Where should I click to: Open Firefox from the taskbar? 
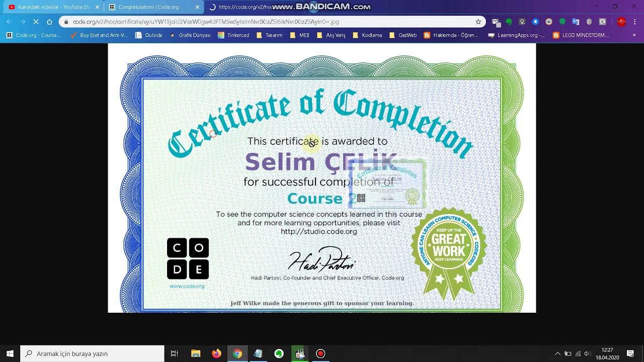[216, 353]
